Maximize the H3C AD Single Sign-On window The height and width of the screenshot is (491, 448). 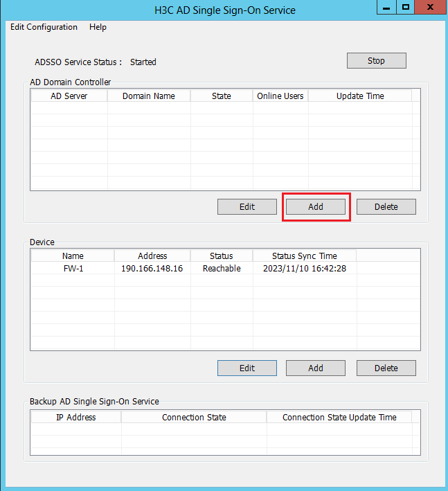pos(406,7)
